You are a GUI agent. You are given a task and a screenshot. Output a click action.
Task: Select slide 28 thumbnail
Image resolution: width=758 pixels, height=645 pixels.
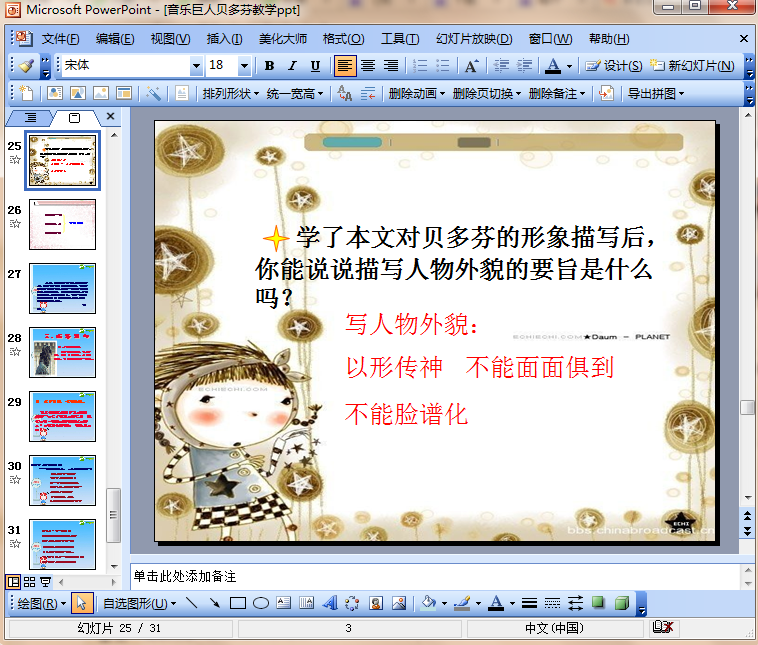pos(62,352)
